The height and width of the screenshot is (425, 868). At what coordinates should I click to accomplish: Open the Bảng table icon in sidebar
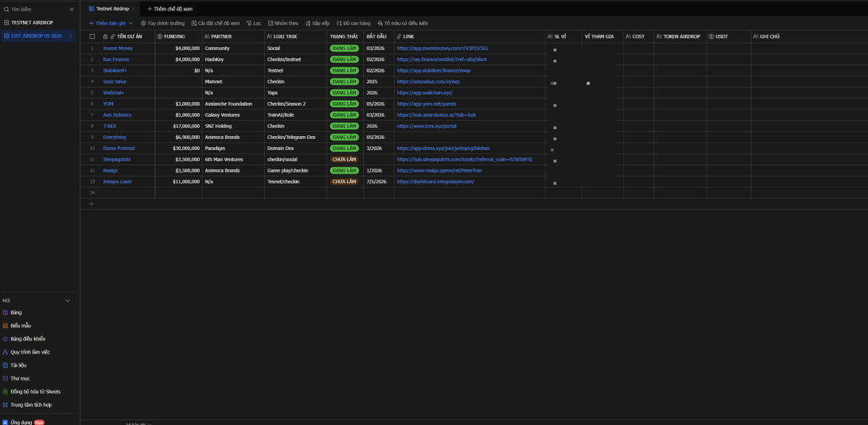(x=5, y=313)
